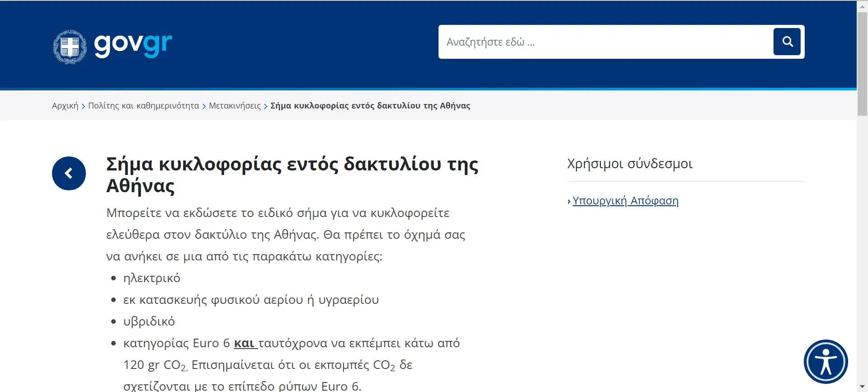
Task: Click the page heading 'Σήμα κυκλοφορίας εντός δακτυλίου της Αθήνας'
Action: coord(292,175)
